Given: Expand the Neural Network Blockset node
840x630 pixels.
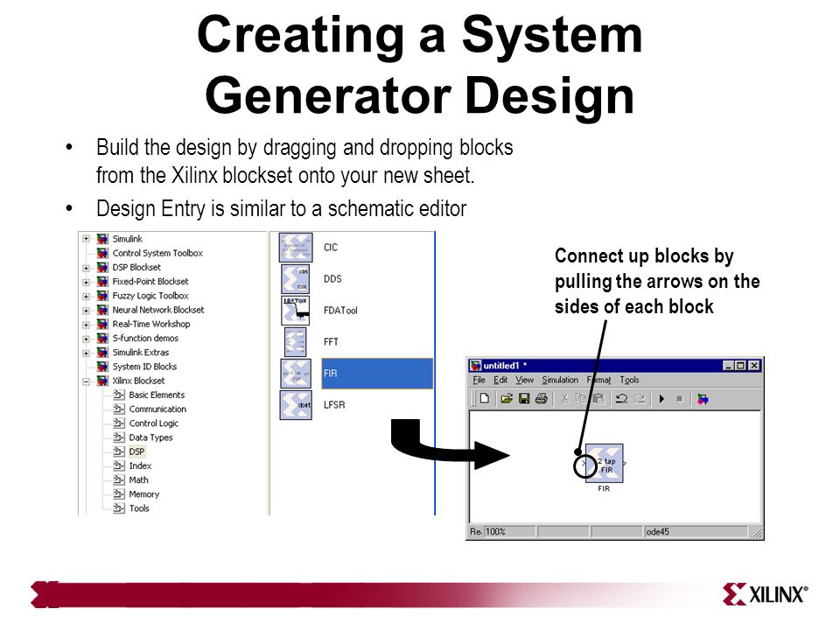Looking at the screenshot, I should click(86, 310).
